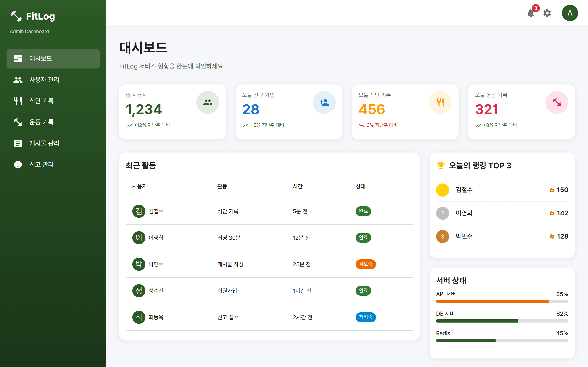Open the notification bell with badge 3
The height and width of the screenshot is (367, 588).
[531, 14]
